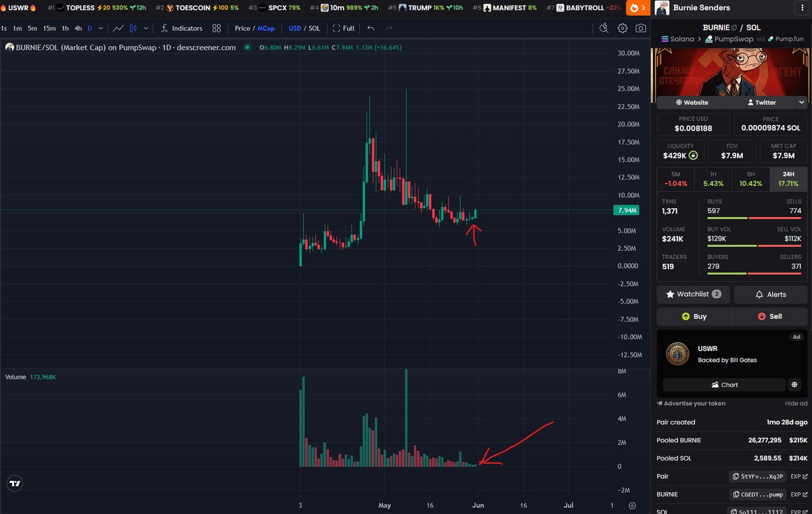Click the Sell button
812x514 pixels.
(x=770, y=316)
